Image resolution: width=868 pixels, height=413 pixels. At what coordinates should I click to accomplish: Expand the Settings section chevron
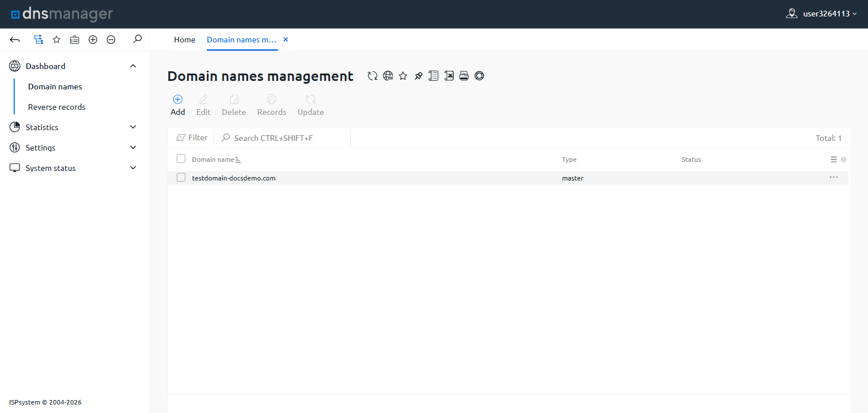[133, 148]
